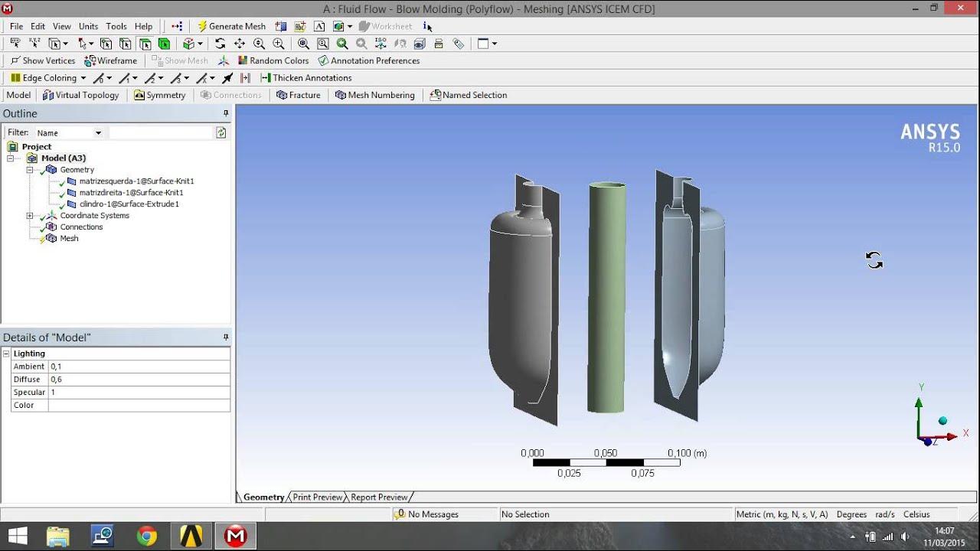Open the Edge Coloring dropdown
The width and height of the screenshot is (980, 551).
83,78
